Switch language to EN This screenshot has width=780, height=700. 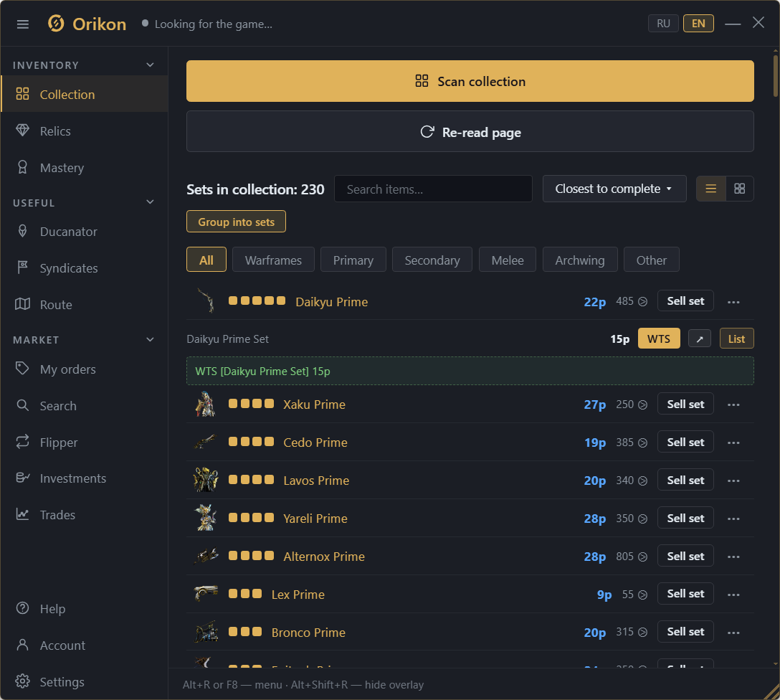coord(698,24)
